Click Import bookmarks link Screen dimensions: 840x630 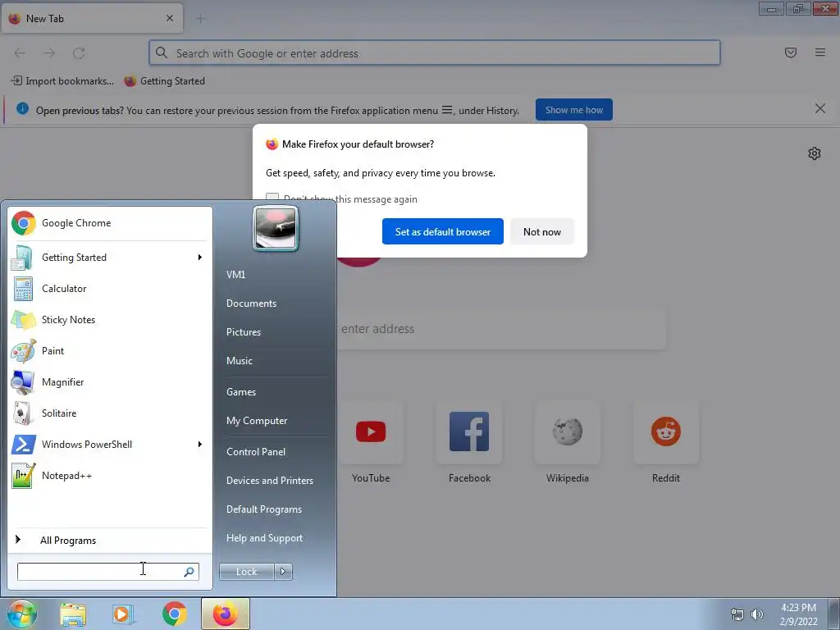62,81
